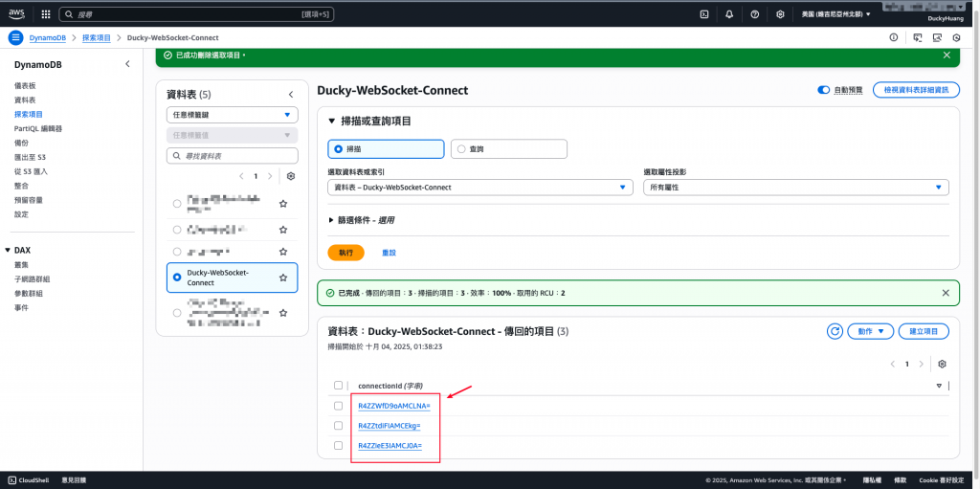
Task: Open item R4ZZtdiFIAMCEkg= link
Action: pyautogui.click(x=390, y=426)
